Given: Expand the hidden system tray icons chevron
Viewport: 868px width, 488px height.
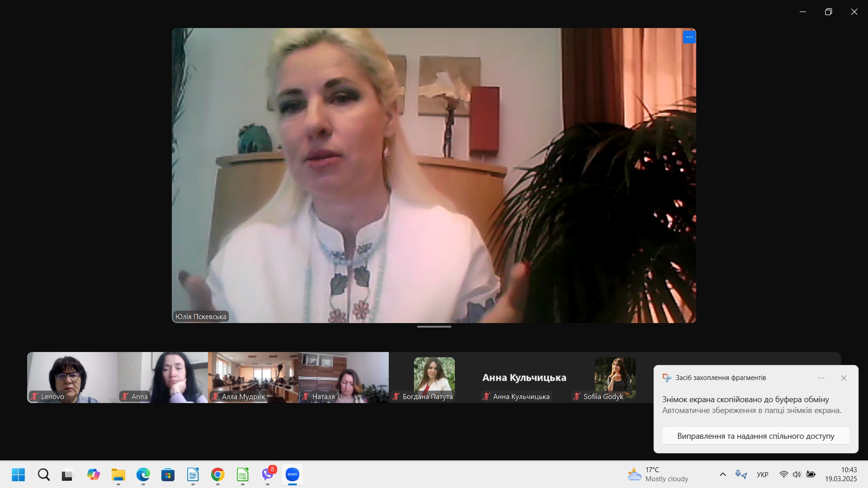Looking at the screenshot, I should (722, 474).
